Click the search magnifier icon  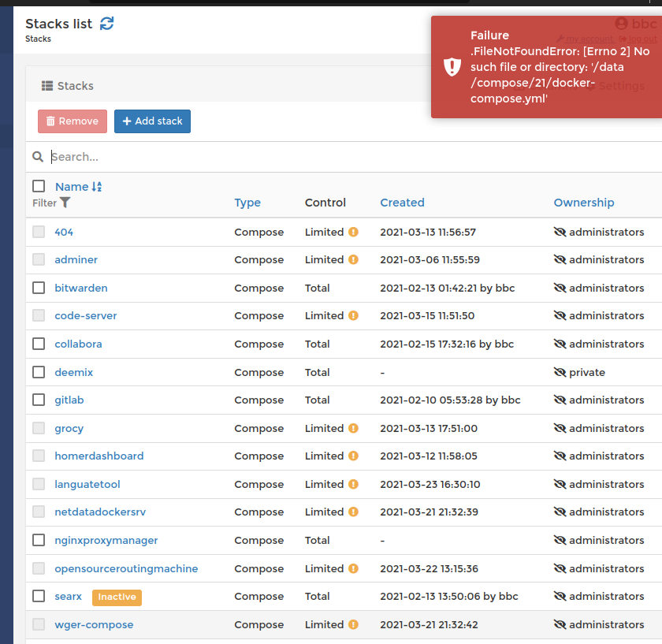point(38,156)
